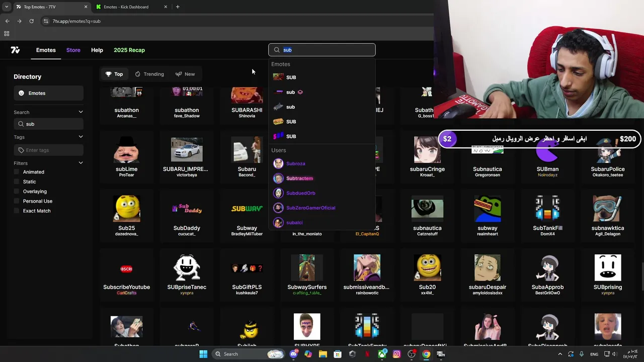Show hidden system tray icons
This screenshot has width=644, height=362.
pyautogui.click(x=559, y=354)
